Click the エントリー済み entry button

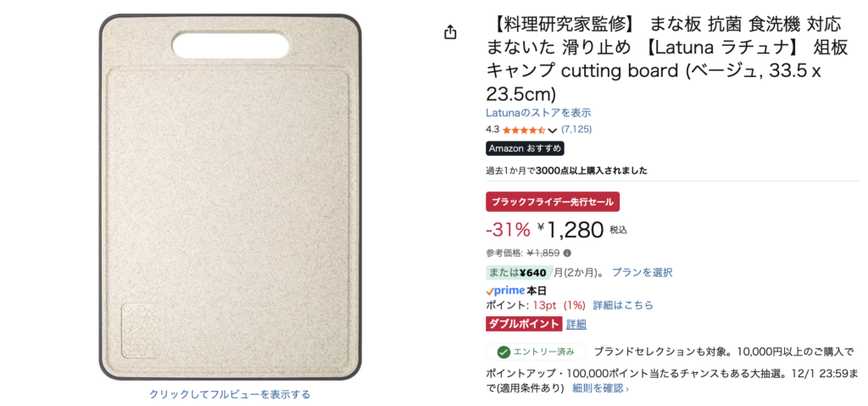535,352
